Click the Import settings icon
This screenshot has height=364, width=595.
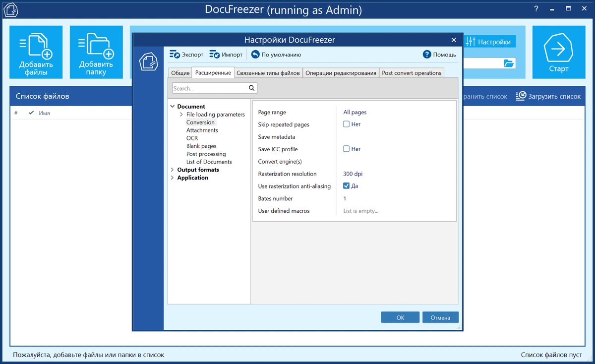pyautogui.click(x=214, y=55)
